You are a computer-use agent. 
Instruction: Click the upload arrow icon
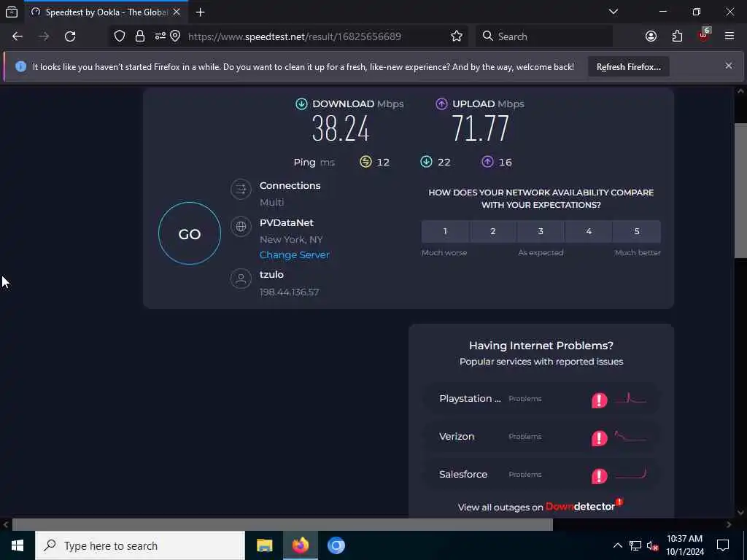coord(441,104)
